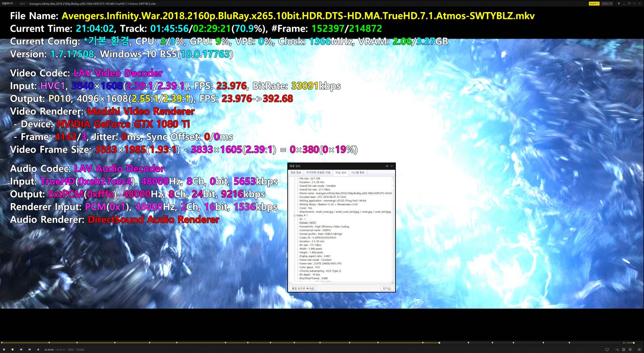This screenshot has height=353, width=644.
Task: Collapse the Video # 1 tree node
Action: (295, 216)
